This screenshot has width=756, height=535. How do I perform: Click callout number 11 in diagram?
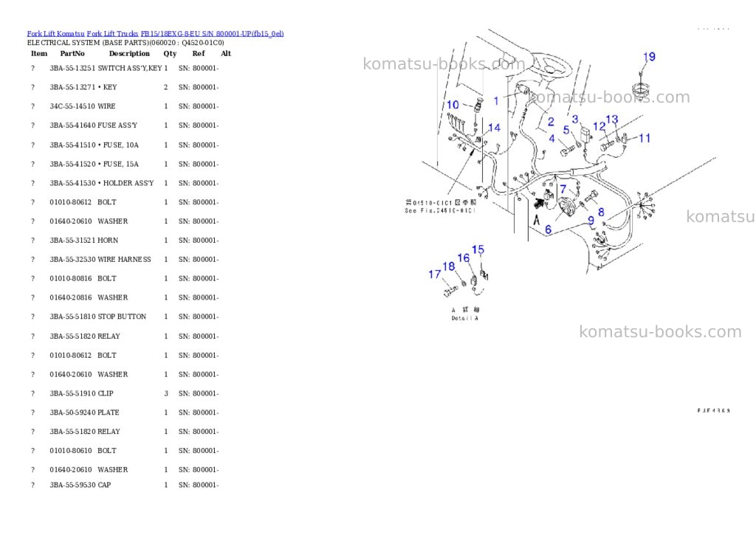(645, 138)
